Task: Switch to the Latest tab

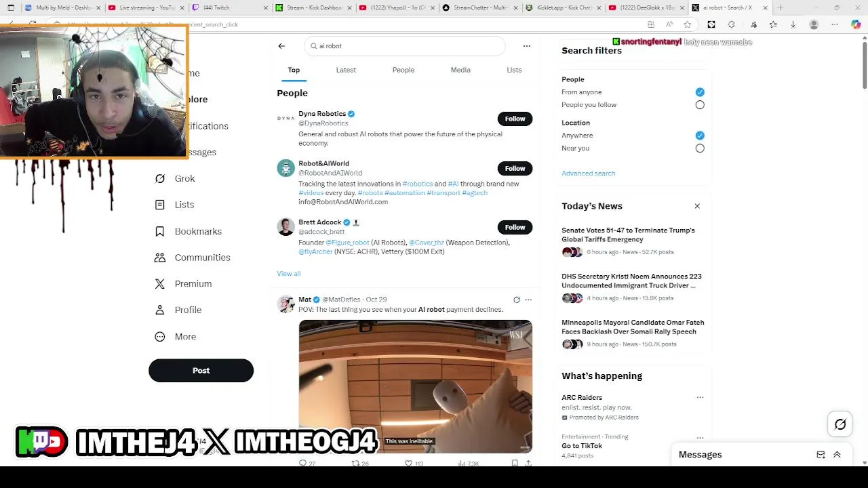Action: point(346,70)
